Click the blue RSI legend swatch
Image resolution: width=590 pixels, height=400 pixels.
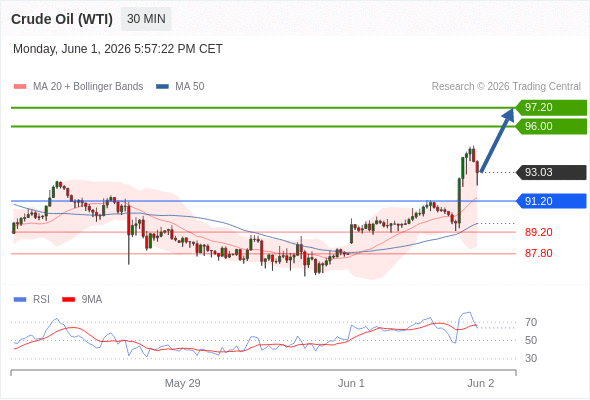(20, 300)
